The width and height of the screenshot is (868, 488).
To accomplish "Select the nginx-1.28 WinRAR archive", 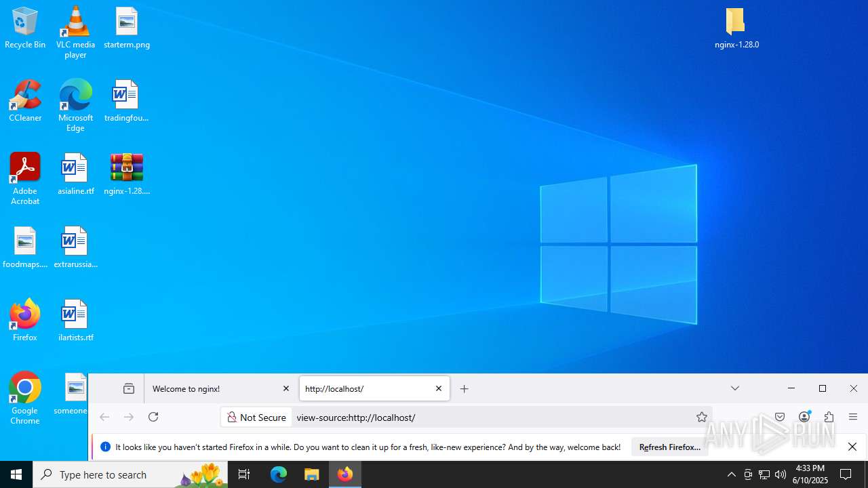I will tap(127, 175).
